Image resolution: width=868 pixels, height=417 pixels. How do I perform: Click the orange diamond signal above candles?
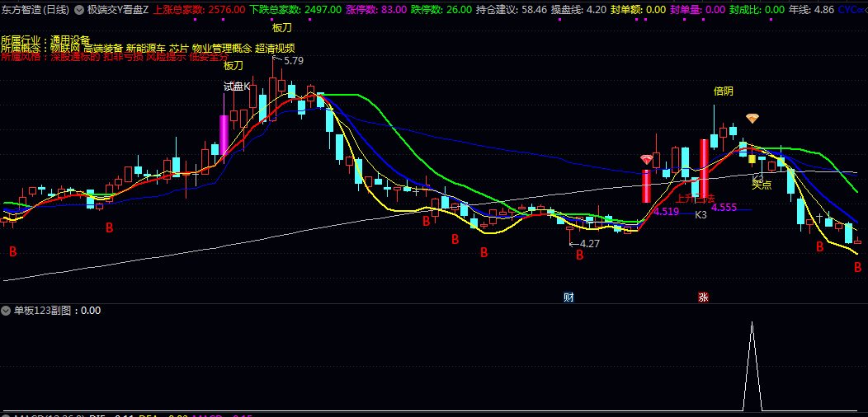pyautogui.click(x=752, y=119)
